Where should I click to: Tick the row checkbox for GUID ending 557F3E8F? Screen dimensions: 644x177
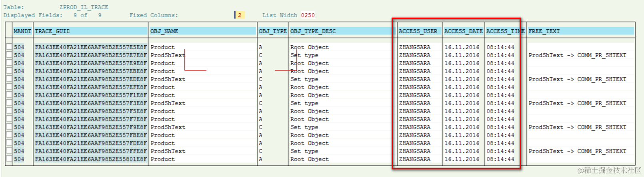[9, 103]
